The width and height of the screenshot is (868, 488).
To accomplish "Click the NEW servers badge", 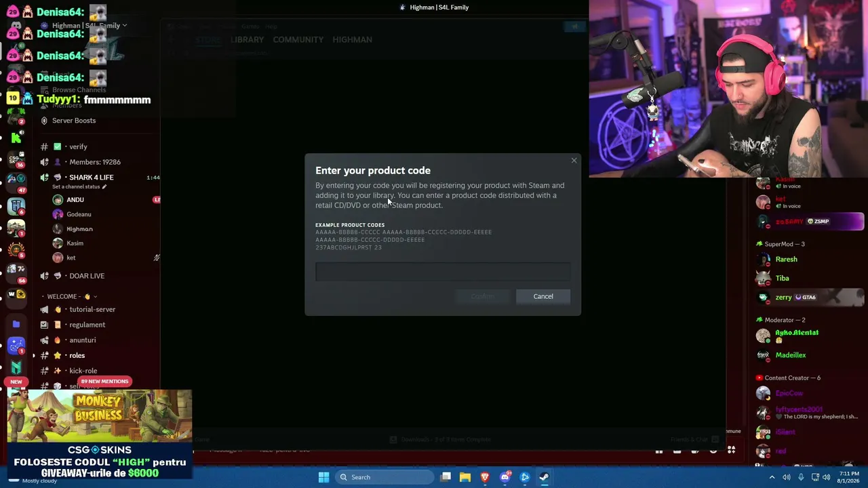I will (16, 382).
